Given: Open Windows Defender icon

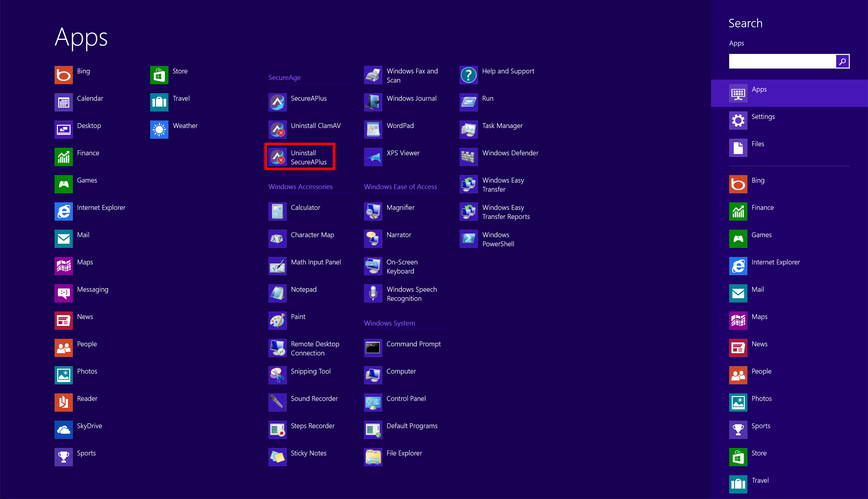Looking at the screenshot, I should click(x=468, y=157).
